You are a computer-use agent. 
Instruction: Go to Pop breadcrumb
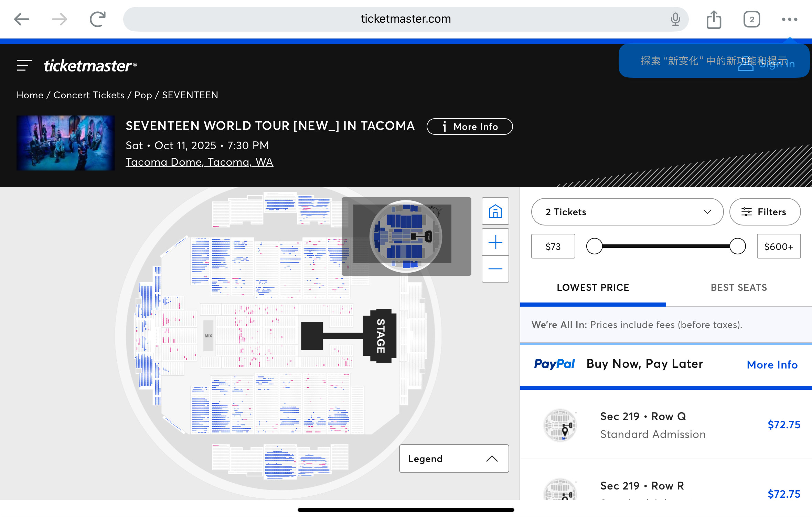click(x=143, y=95)
